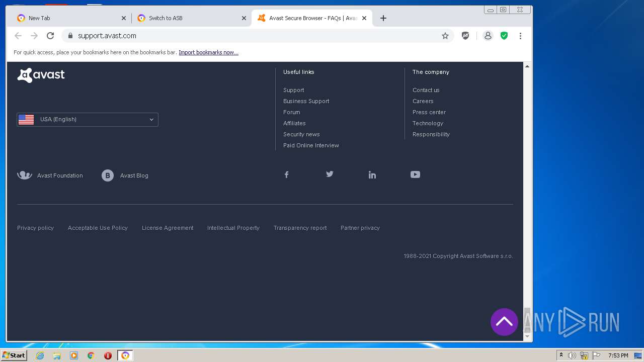Open Business Support link
The width and height of the screenshot is (644, 362).
tap(306, 101)
